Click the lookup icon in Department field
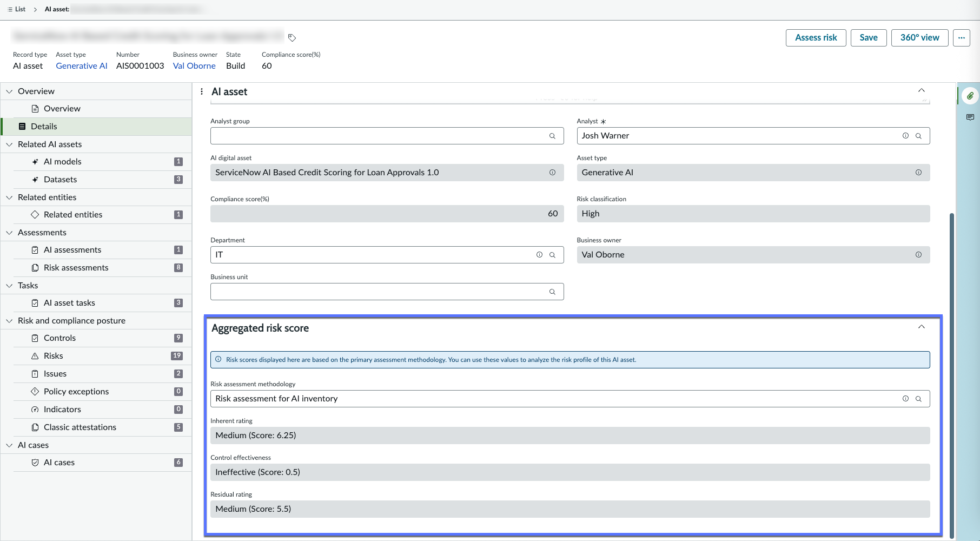 point(552,255)
